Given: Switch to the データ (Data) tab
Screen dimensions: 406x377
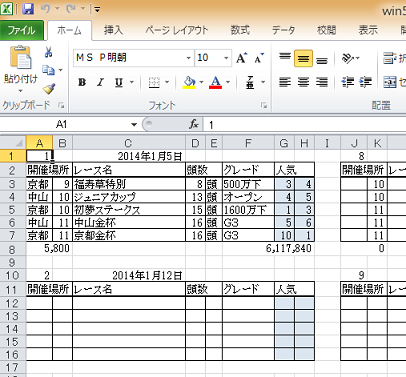Looking at the screenshot, I should click(x=283, y=30).
